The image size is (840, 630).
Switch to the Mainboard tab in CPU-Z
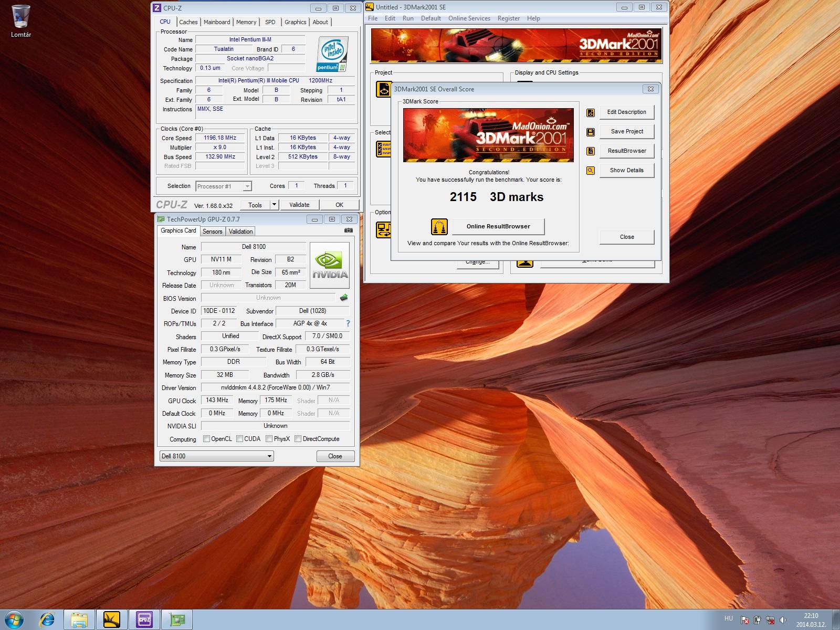tap(217, 22)
